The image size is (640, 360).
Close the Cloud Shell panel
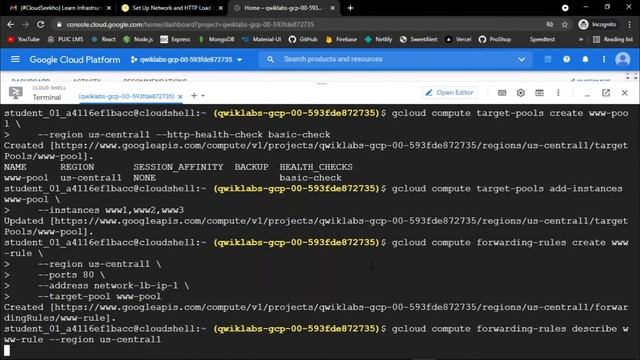tap(624, 93)
